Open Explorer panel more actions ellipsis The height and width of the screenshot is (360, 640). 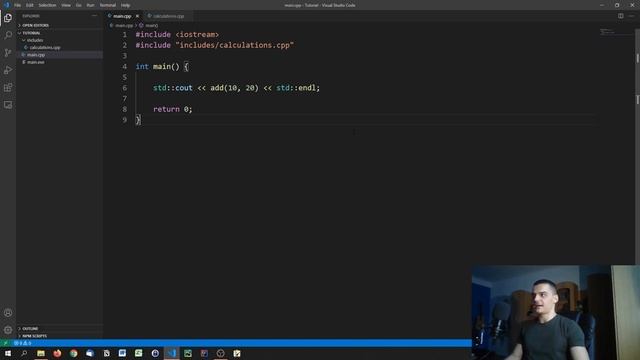94,16
